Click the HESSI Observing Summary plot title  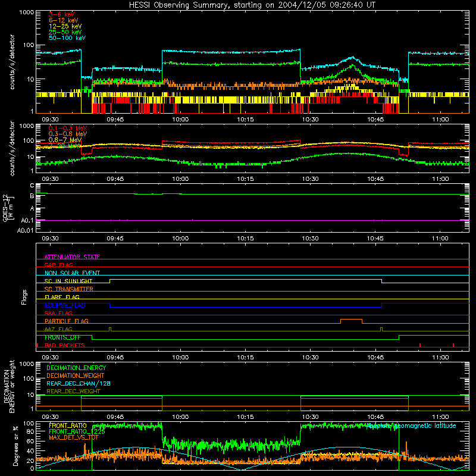tap(252, 5)
